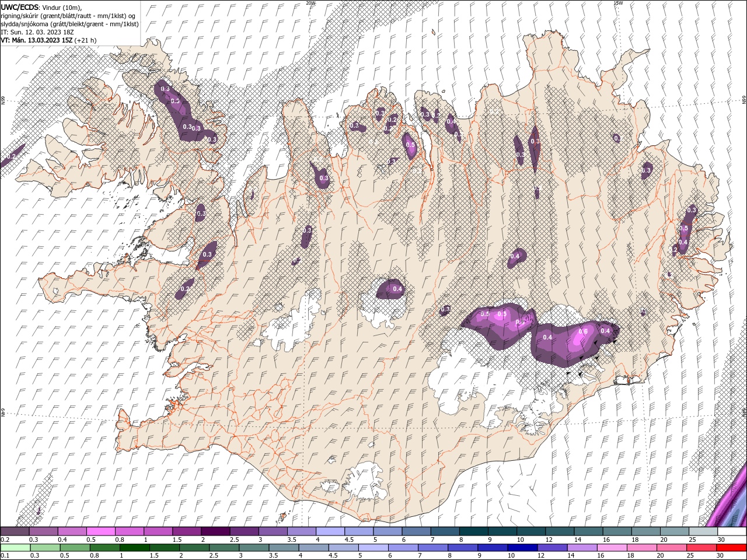Click the 'slydda/snjókoma' description line
This screenshot has width=747, height=560.
69,24
